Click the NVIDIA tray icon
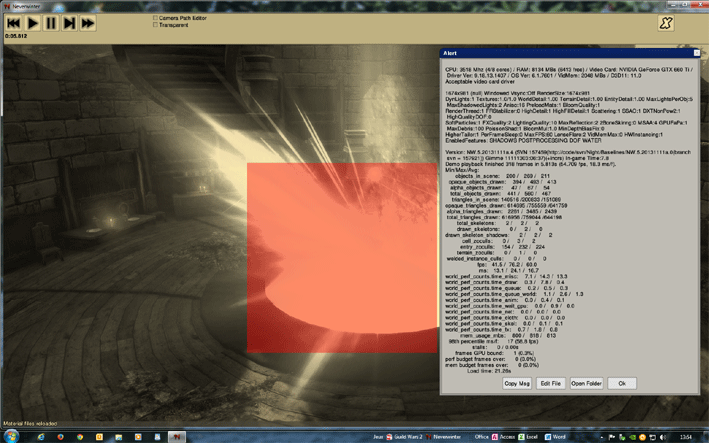This screenshot has width=709, height=443. [x=633, y=437]
